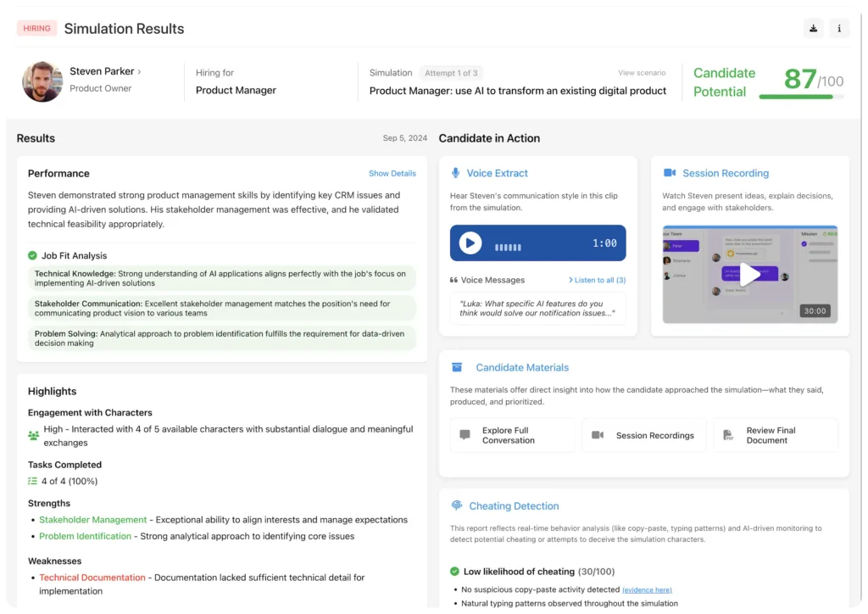Click the Tasks Completed checklist icon

tap(33, 481)
